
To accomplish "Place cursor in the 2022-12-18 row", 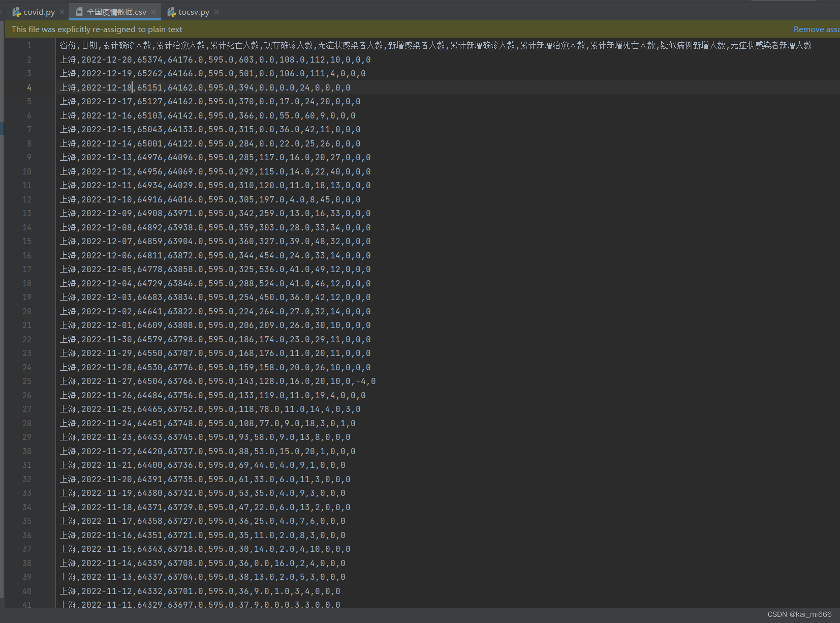I will pos(205,87).
